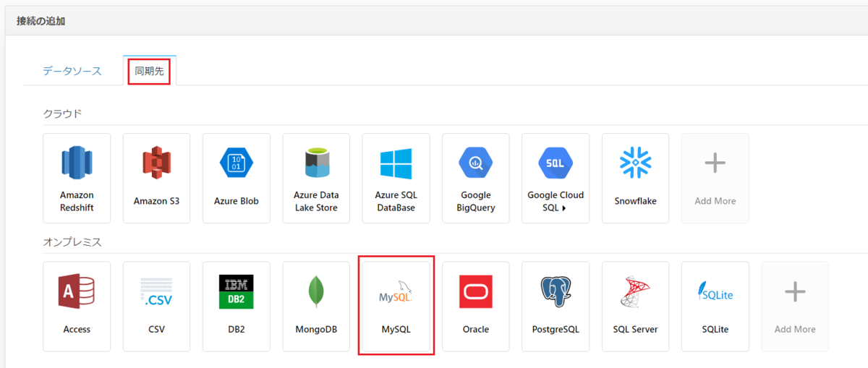Switch to the 同期先 tab
Screen dimensions: 868x368
(149, 71)
